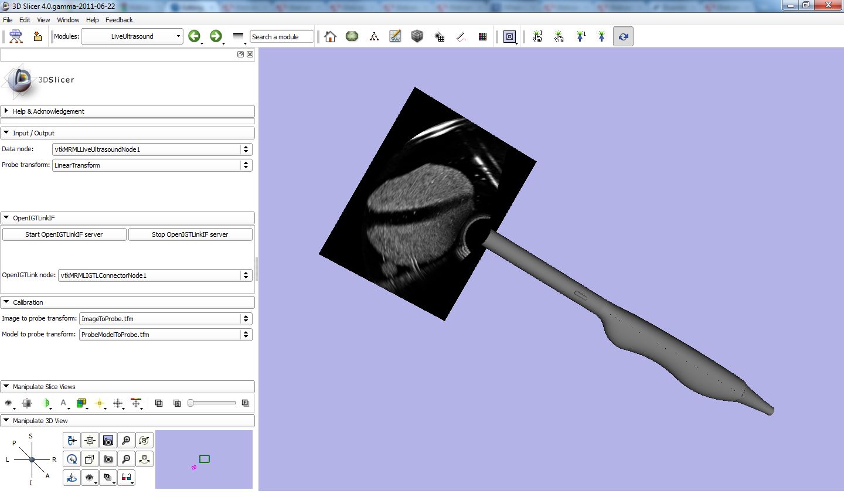Click Stop OpenIGTLinkIF server button
The height and width of the screenshot is (504, 844).
190,234
